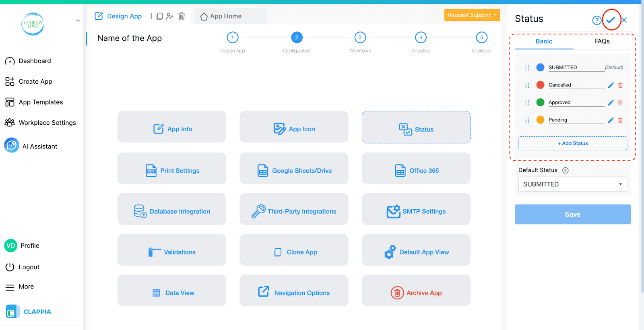The height and width of the screenshot is (330, 644).
Task: Click the help icon next to Default Status
Action: [x=565, y=170]
